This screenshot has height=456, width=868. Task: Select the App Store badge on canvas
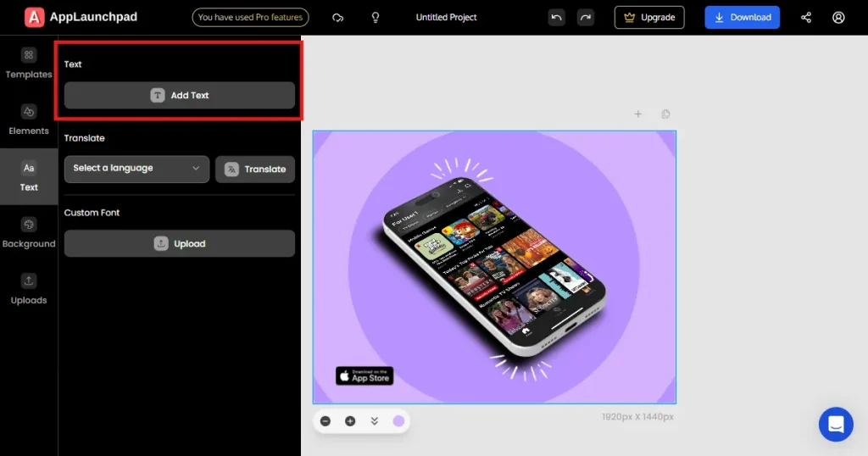364,375
